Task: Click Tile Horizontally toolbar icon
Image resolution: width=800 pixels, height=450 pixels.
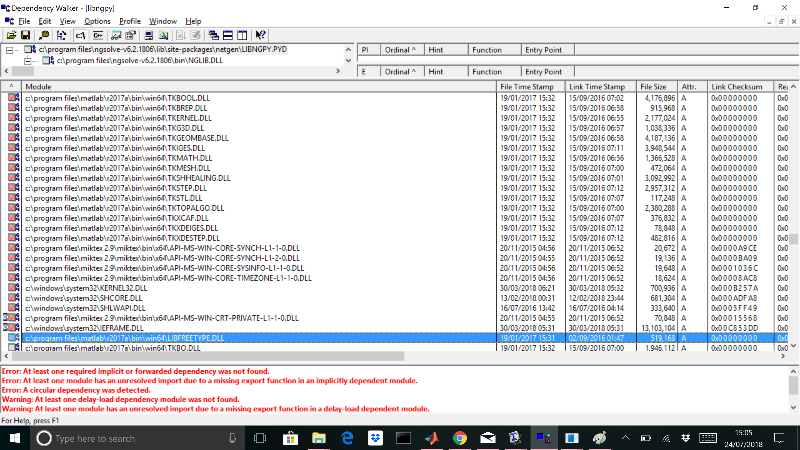Action: click(228, 35)
